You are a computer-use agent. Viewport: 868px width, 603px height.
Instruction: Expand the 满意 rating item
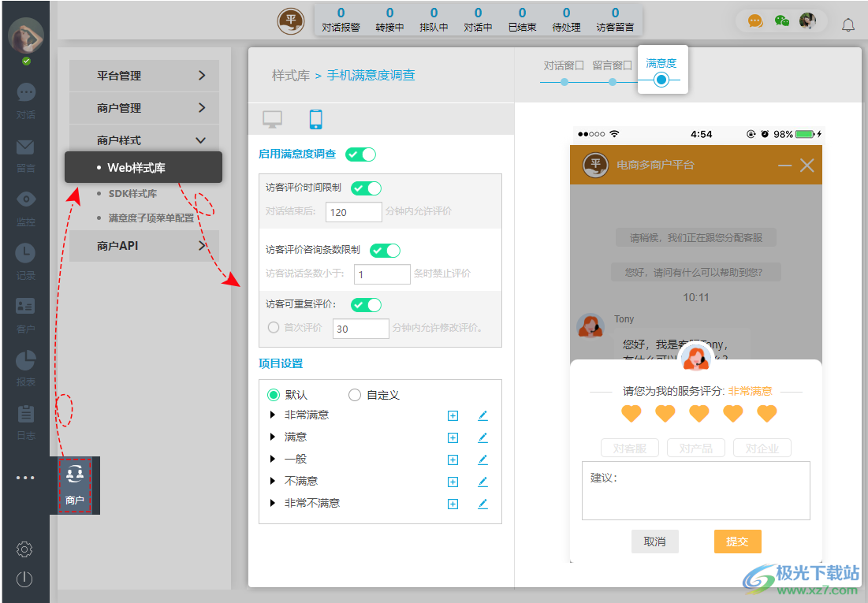pos(272,437)
